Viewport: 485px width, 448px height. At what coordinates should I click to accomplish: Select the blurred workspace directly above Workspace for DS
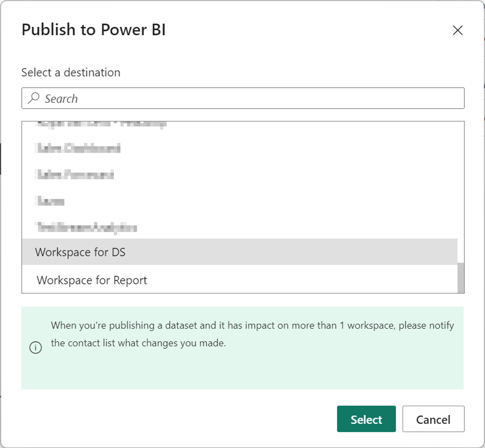(x=86, y=228)
